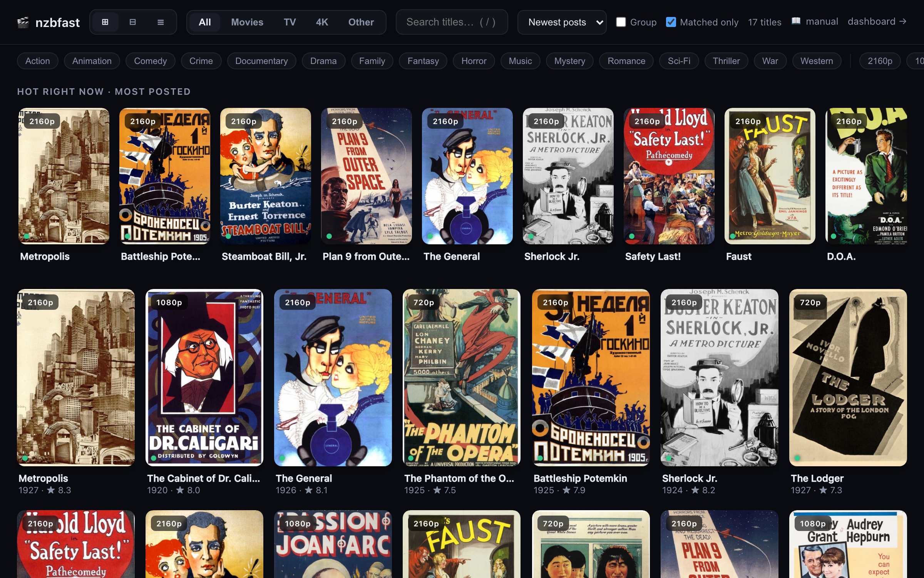Open Steamboat Bill, Jr. poster in Hot Right Now
Screen dimensions: 924x578
coord(266,176)
